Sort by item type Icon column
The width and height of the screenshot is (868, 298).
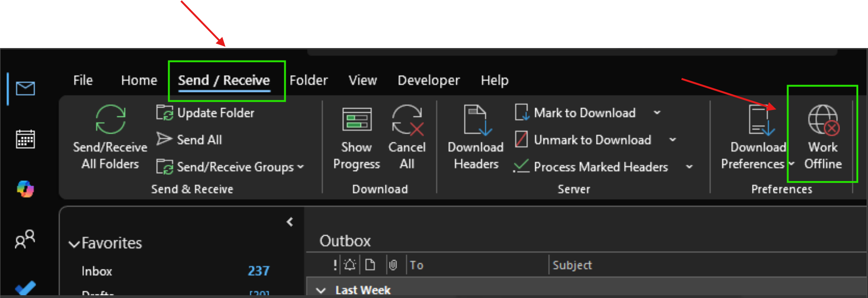pyautogui.click(x=370, y=265)
